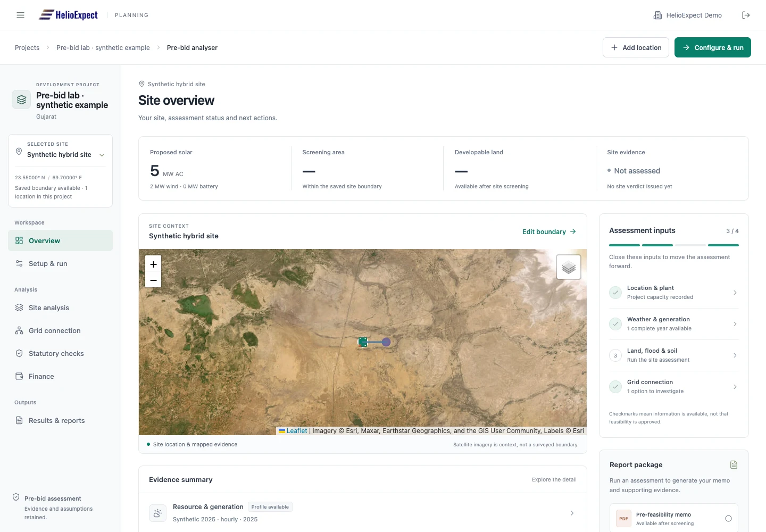Zoom out on the map
Image resolution: width=766 pixels, height=532 pixels.
click(153, 280)
